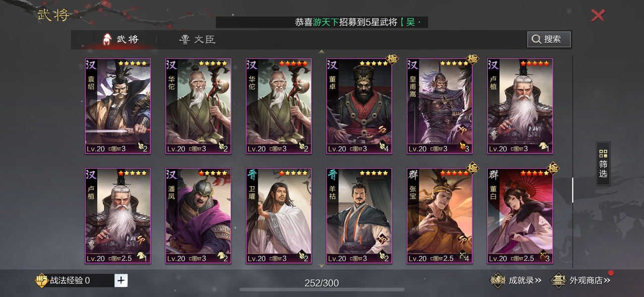
Task: Click the vertical scrollbar thumb by the grid
Action: [573, 190]
